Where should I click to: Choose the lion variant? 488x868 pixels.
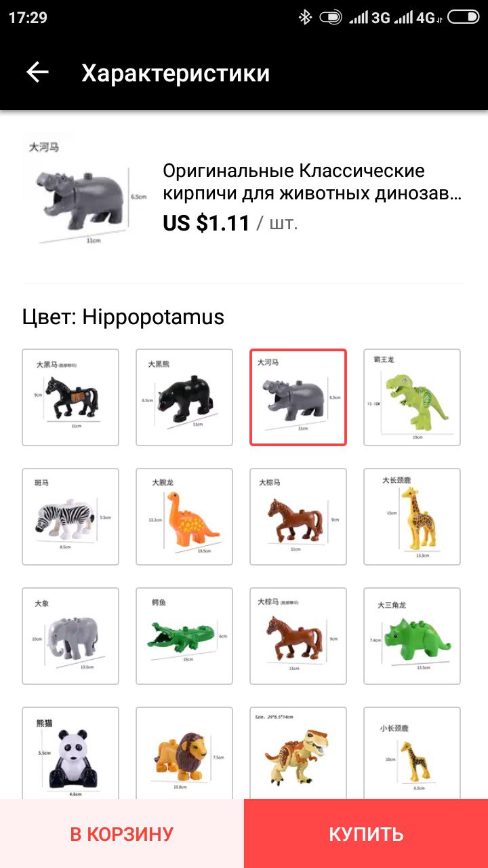184,753
